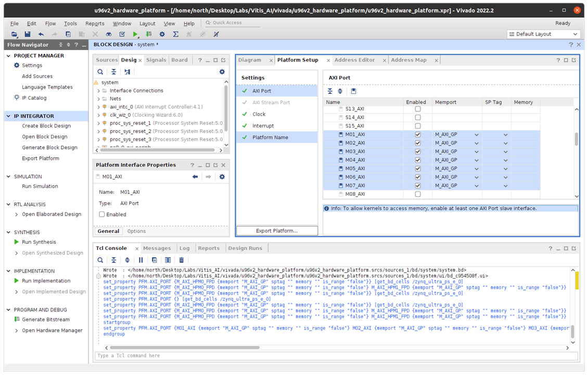Click Create Block Design
588x375 pixels.
(46, 126)
